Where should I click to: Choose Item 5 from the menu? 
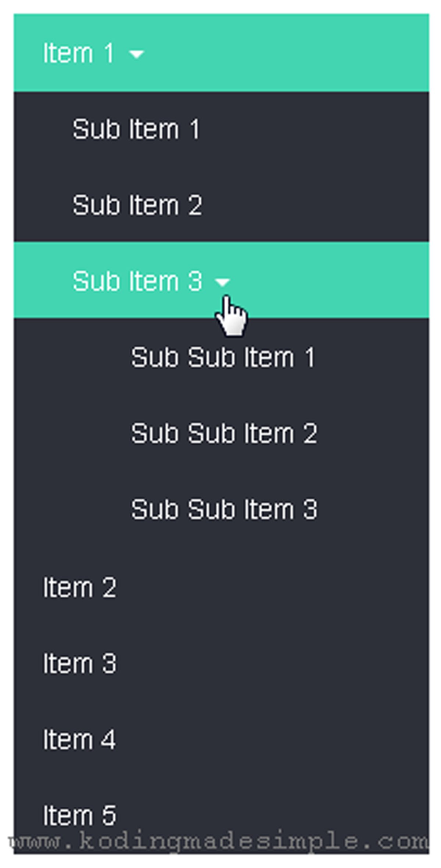(x=79, y=815)
